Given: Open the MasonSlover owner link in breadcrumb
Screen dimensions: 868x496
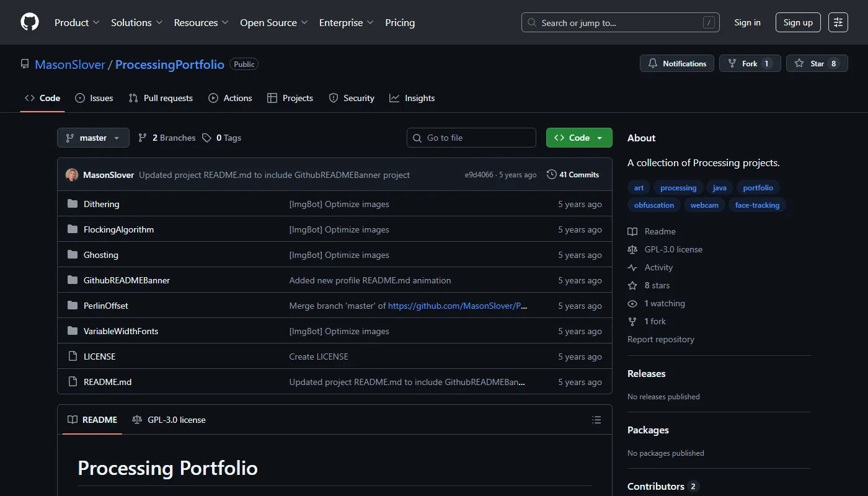Looking at the screenshot, I should [70, 64].
